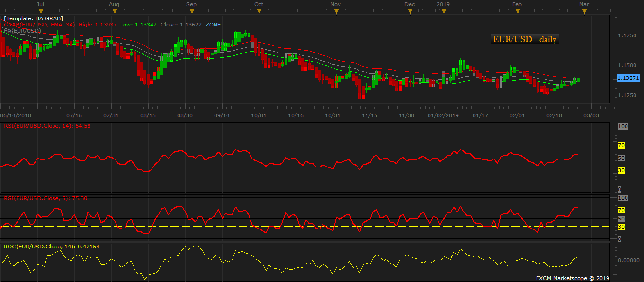The height and width of the screenshot is (282, 644).
Task: Select the Oct month marker triangle
Action: point(259,11)
